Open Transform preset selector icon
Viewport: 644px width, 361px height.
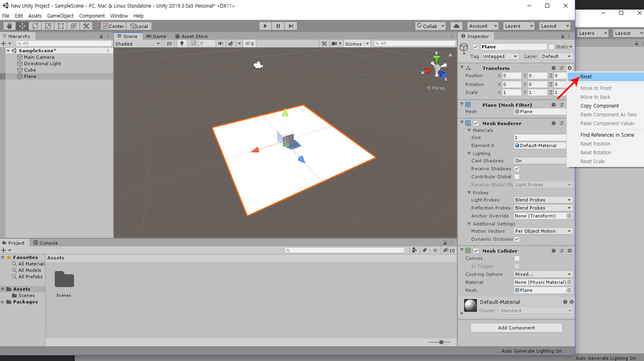(562, 68)
